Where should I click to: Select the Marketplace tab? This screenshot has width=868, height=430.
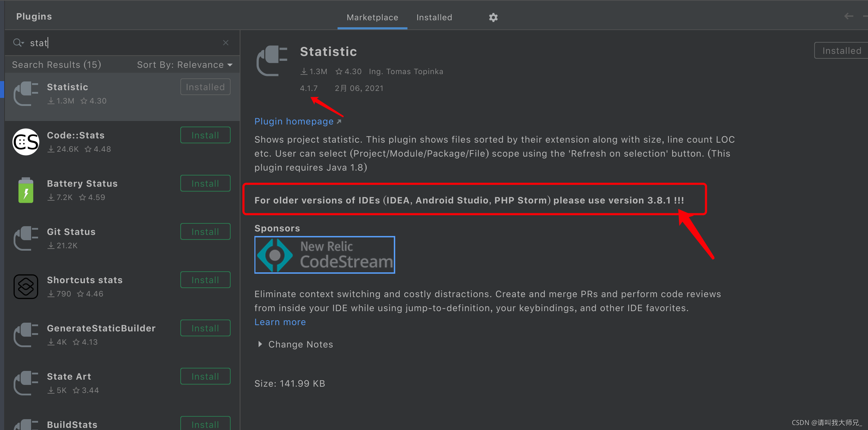coord(372,17)
